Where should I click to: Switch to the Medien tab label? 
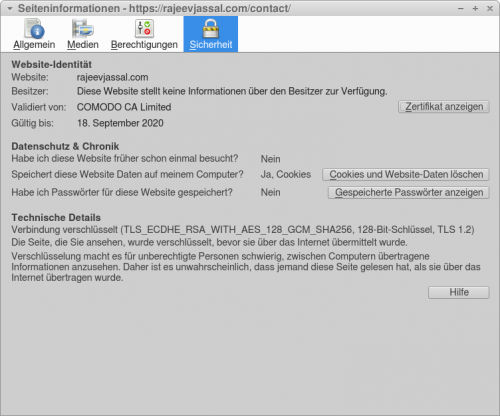point(83,45)
